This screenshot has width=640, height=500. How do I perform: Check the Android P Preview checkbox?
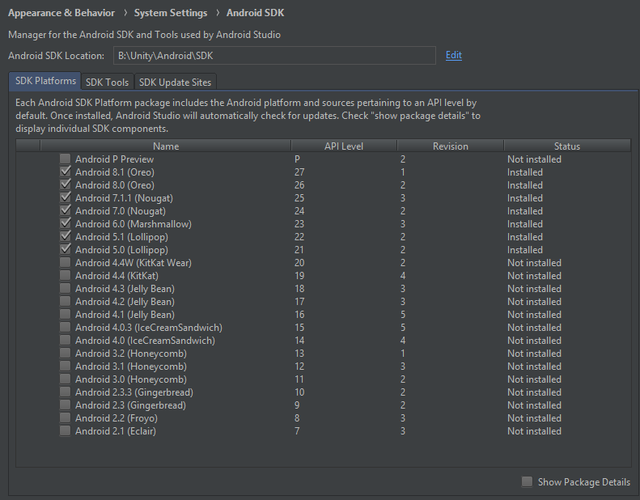[x=65, y=158]
